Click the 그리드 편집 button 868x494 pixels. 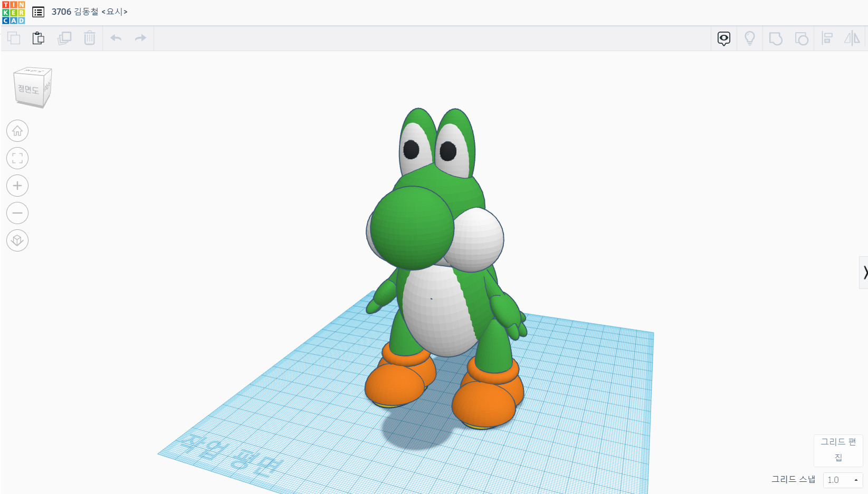[x=838, y=450]
